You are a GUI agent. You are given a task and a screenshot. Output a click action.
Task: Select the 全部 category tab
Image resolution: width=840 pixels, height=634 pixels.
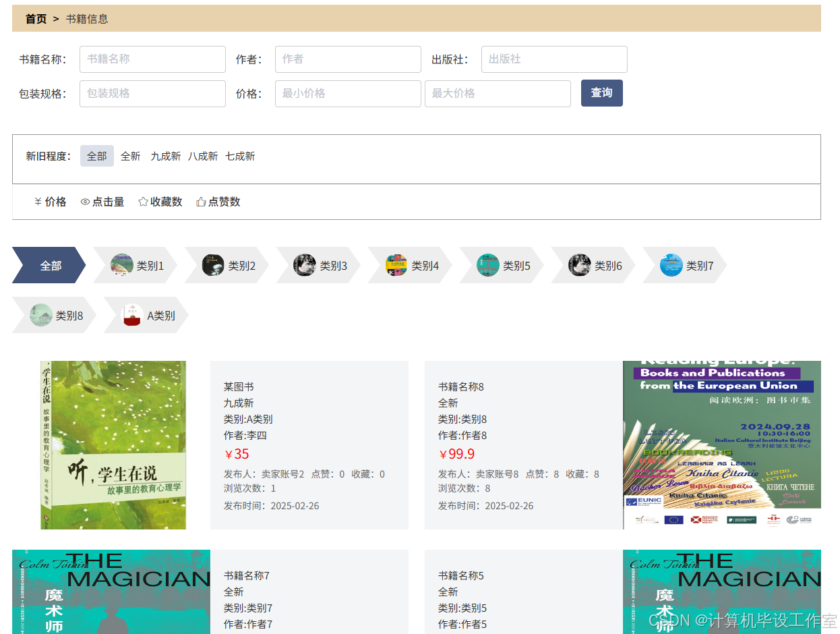49,265
